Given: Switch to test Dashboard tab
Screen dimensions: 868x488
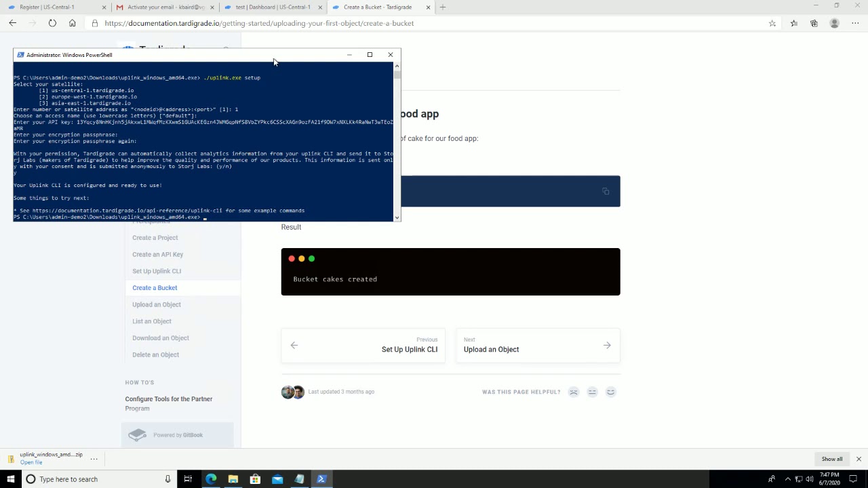Looking at the screenshot, I should pyautogui.click(x=271, y=7).
